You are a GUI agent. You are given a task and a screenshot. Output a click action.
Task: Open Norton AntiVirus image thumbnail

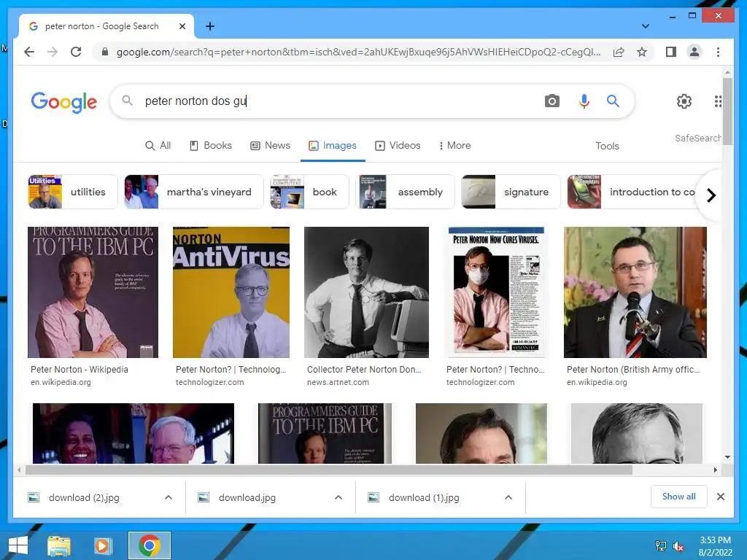pyautogui.click(x=231, y=292)
